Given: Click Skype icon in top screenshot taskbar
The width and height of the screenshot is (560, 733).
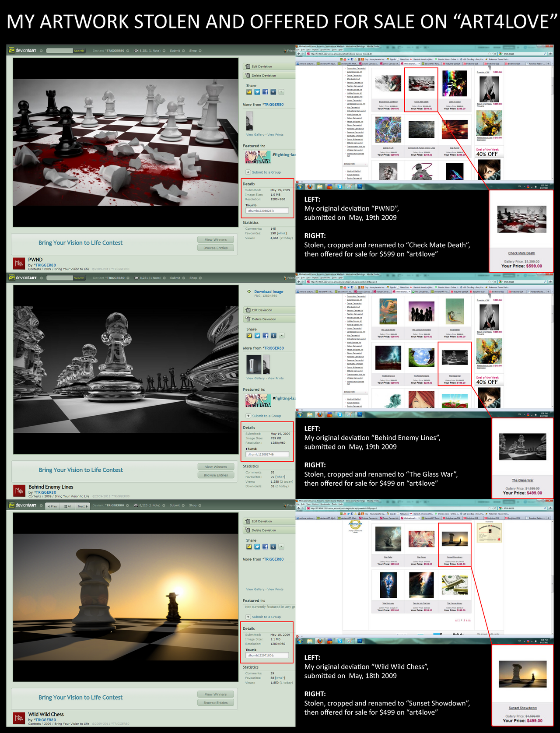Looking at the screenshot, I should click(339, 186).
